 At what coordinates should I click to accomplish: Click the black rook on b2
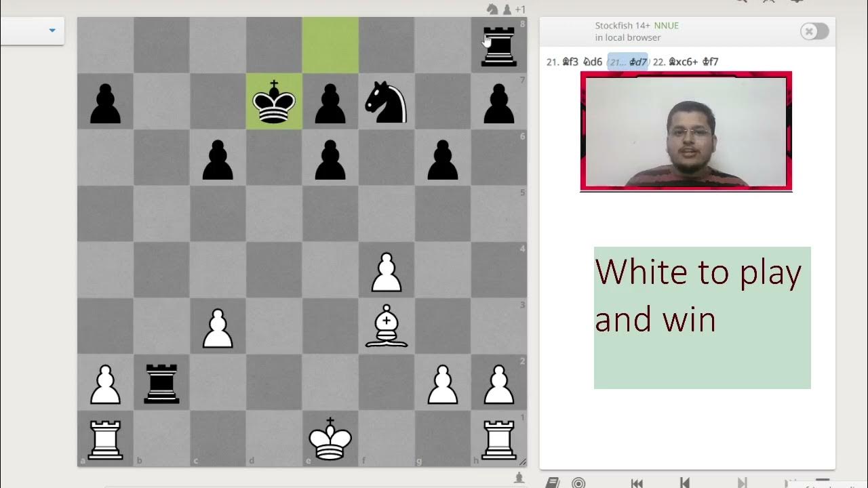coord(161,384)
